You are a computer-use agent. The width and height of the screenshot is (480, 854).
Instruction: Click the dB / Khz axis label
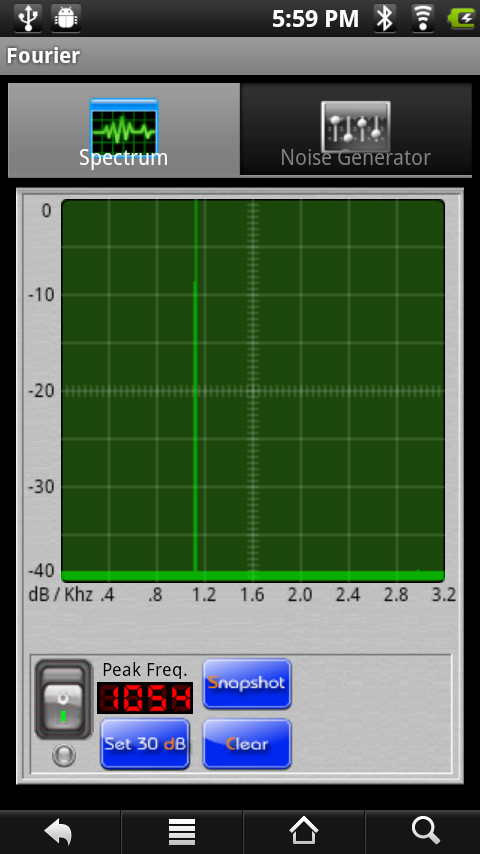[x=60, y=595]
